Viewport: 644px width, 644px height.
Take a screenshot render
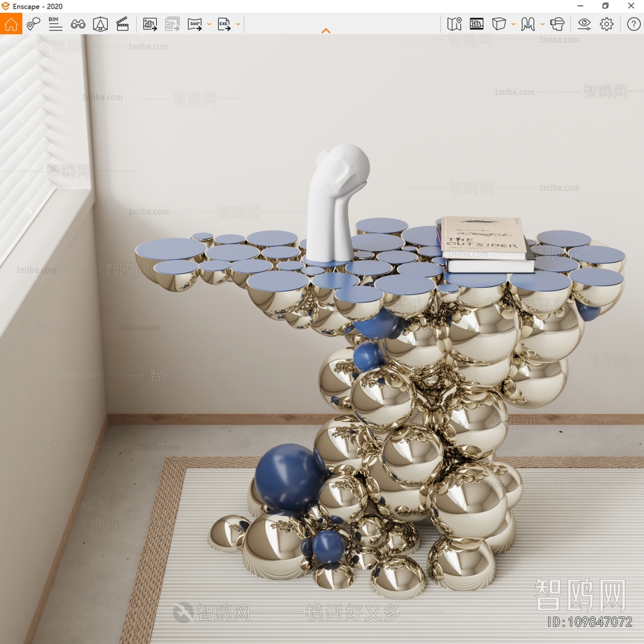[x=150, y=24]
